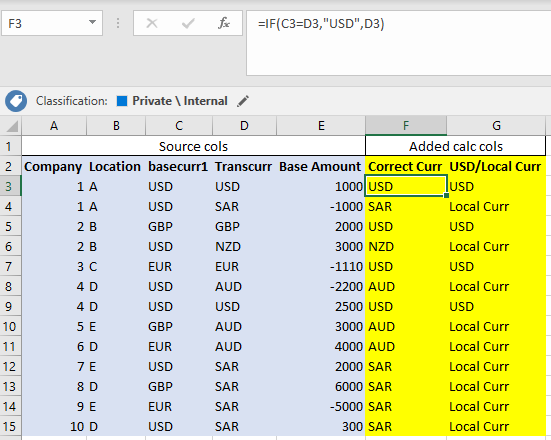Click the Base Amount cell -5000
Screen dimensions: 551x440
tap(321, 407)
